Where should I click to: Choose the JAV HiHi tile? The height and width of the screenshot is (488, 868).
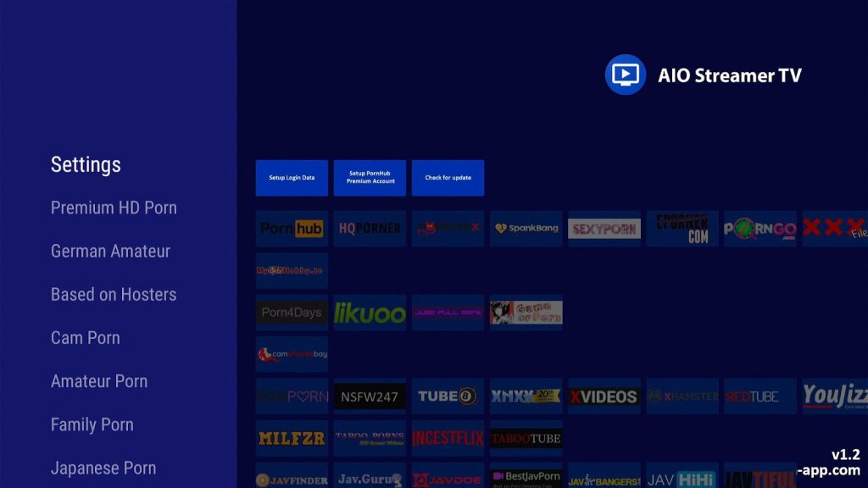coord(682,476)
